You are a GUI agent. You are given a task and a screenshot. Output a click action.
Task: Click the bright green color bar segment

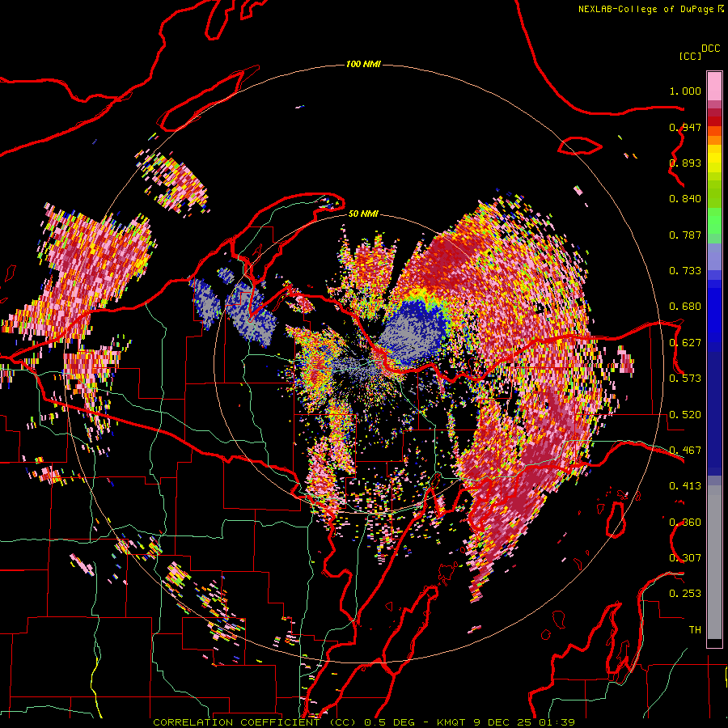714,221
